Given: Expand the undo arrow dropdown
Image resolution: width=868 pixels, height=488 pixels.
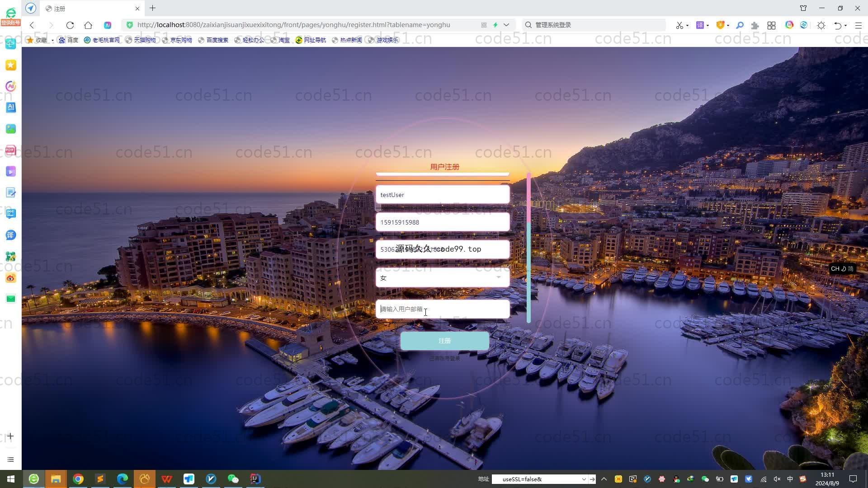Looking at the screenshot, I should [x=845, y=25].
